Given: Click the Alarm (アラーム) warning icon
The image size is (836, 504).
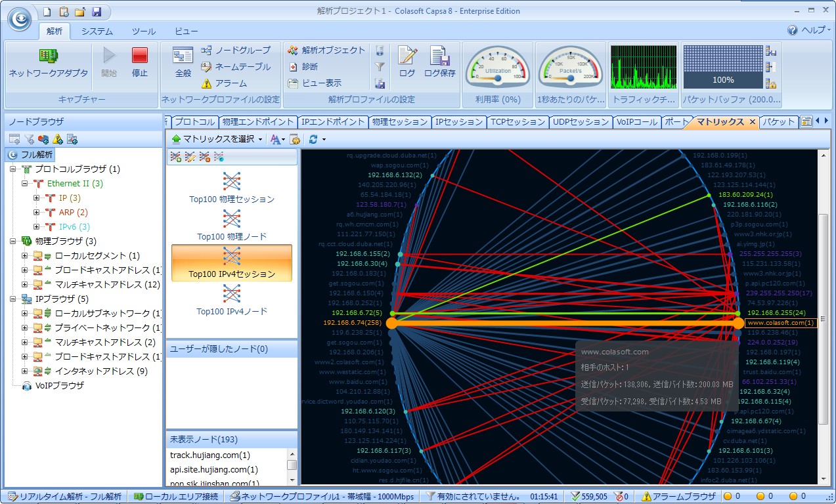Looking at the screenshot, I should coord(206,83).
